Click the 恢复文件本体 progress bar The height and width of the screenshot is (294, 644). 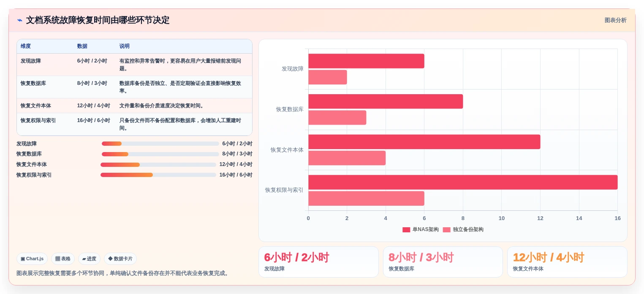coord(158,165)
